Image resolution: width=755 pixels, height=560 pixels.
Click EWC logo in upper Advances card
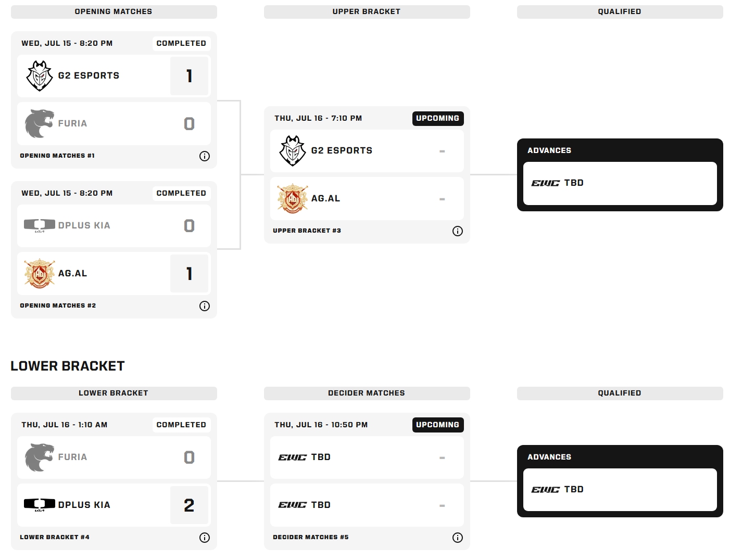click(x=545, y=183)
